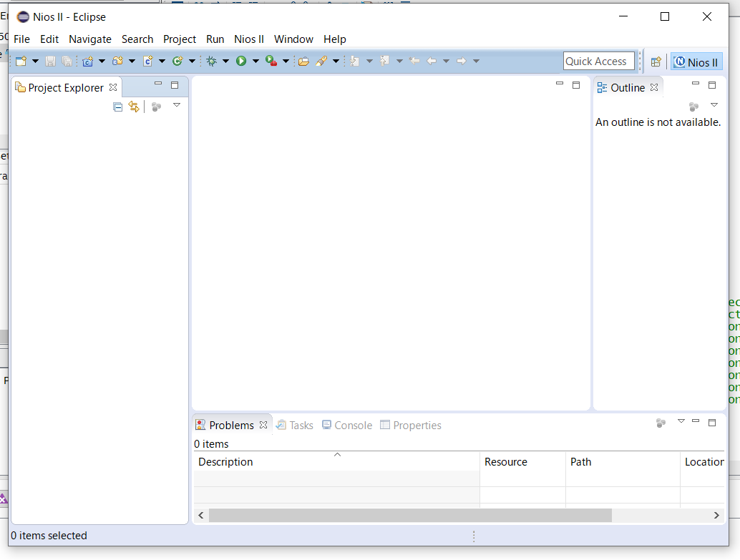The height and width of the screenshot is (560, 740).
Task: Click the New Source Folder icon
Action: 117,61
